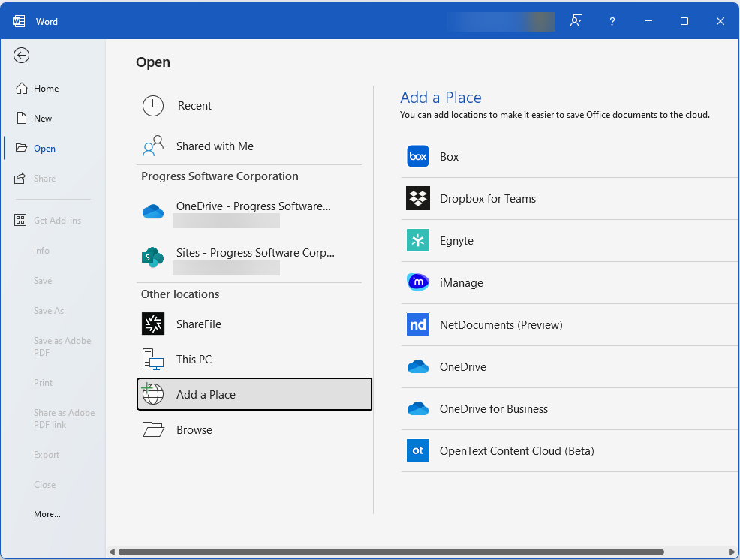Add OneDrive for Business as a place
The height and width of the screenshot is (560, 740).
[x=570, y=408]
